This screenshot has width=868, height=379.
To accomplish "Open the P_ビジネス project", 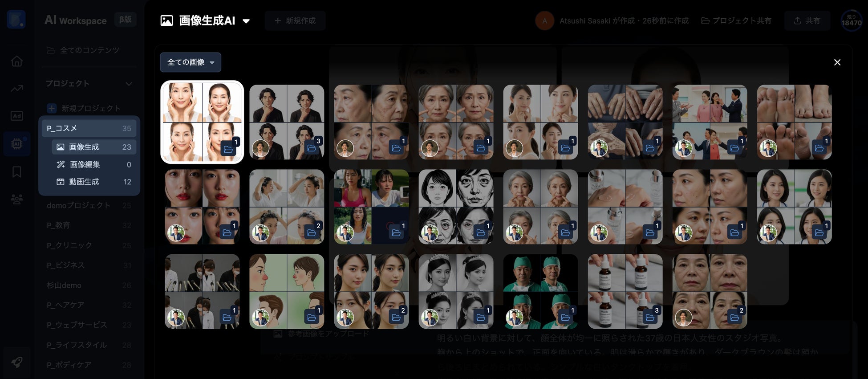I will 89,265.
